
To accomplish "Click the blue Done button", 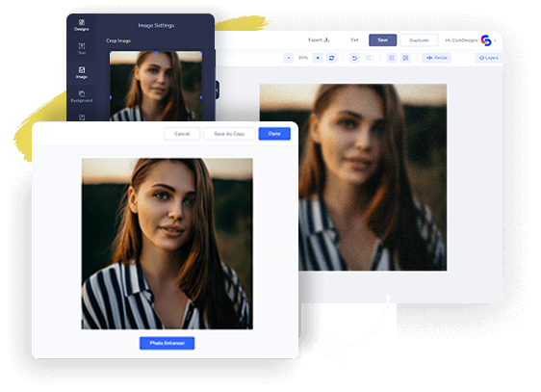I will [274, 134].
